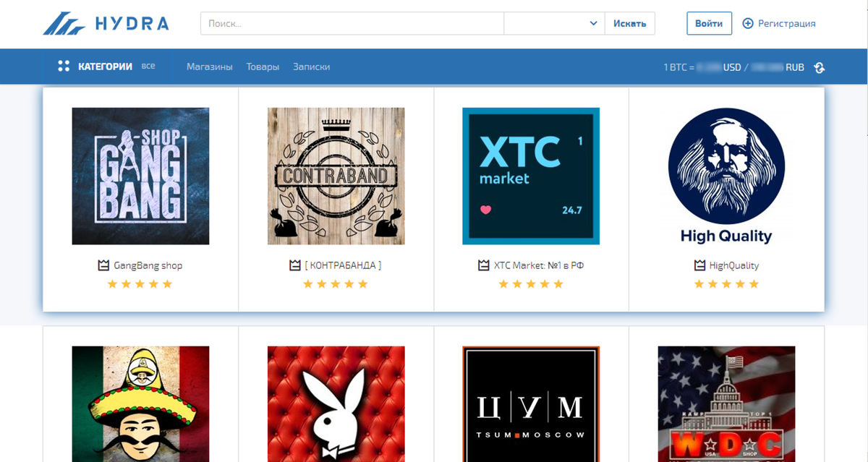Viewport: 868px width, 462px height.
Task: Click the HYDRA logo
Action: click(106, 24)
